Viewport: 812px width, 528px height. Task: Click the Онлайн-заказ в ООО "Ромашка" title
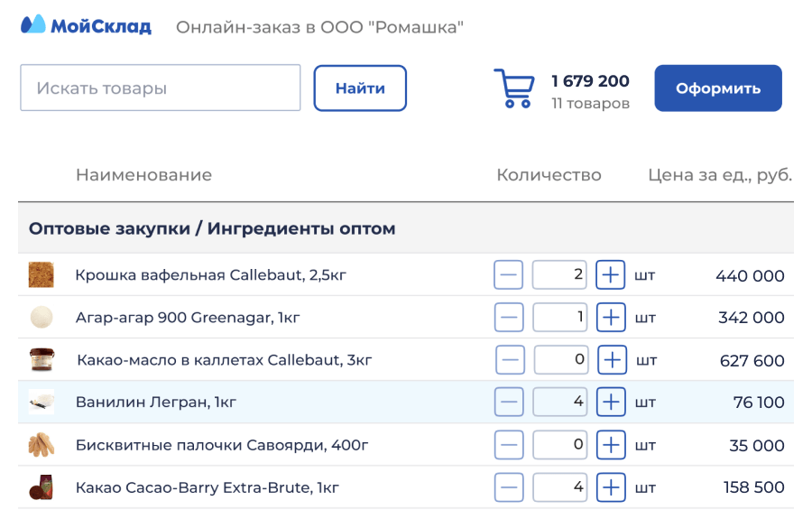(319, 26)
